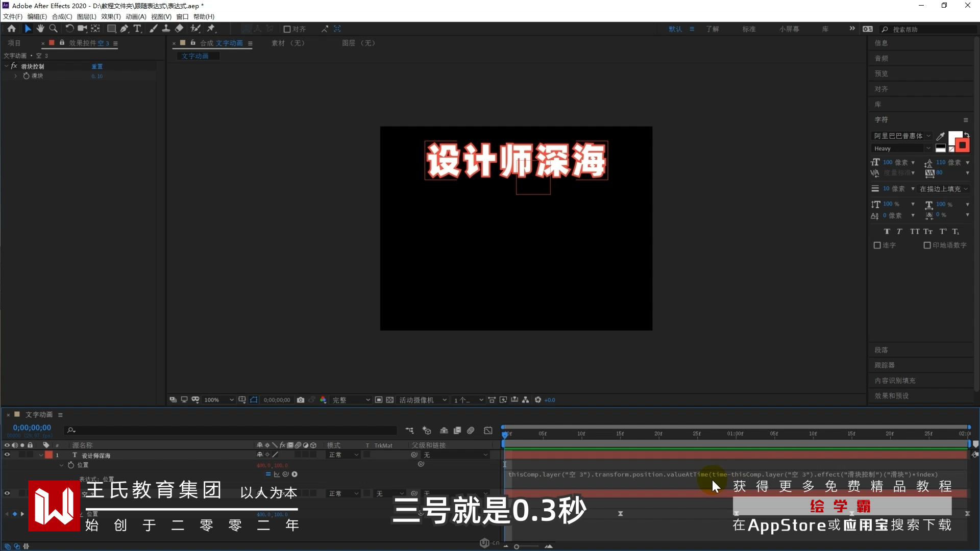980x551 pixels.
Task: Hide the 设计师深海 text layer
Action: point(7,455)
